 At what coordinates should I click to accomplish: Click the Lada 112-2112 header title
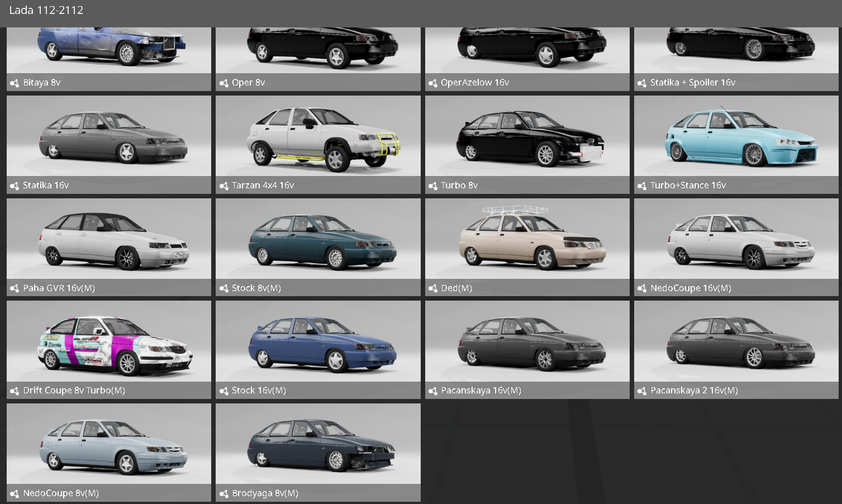pos(46,10)
